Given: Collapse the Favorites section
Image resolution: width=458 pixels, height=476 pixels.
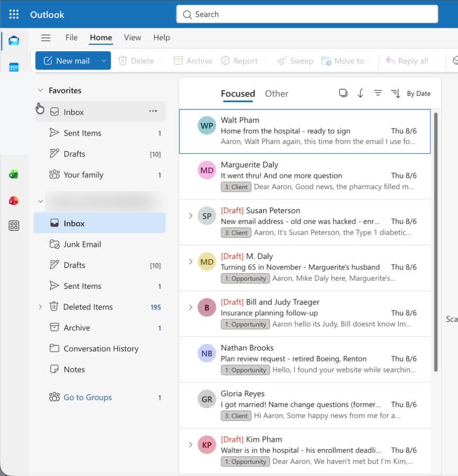Looking at the screenshot, I should pyautogui.click(x=40, y=91).
